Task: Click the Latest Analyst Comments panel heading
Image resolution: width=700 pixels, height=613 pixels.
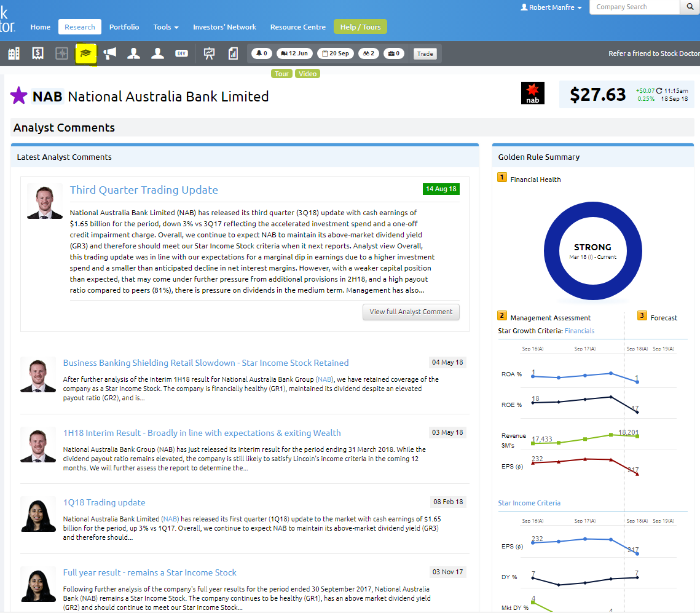Action: coord(65,157)
